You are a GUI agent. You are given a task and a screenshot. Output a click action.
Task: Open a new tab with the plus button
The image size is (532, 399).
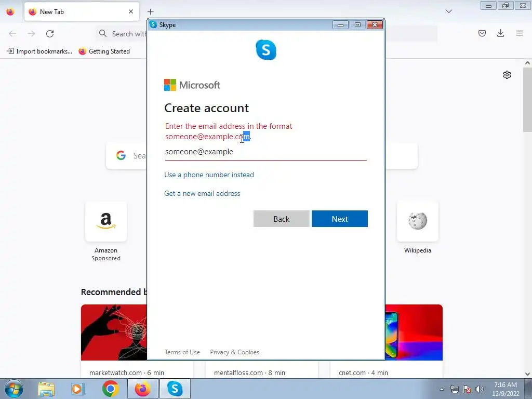coord(151,11)
